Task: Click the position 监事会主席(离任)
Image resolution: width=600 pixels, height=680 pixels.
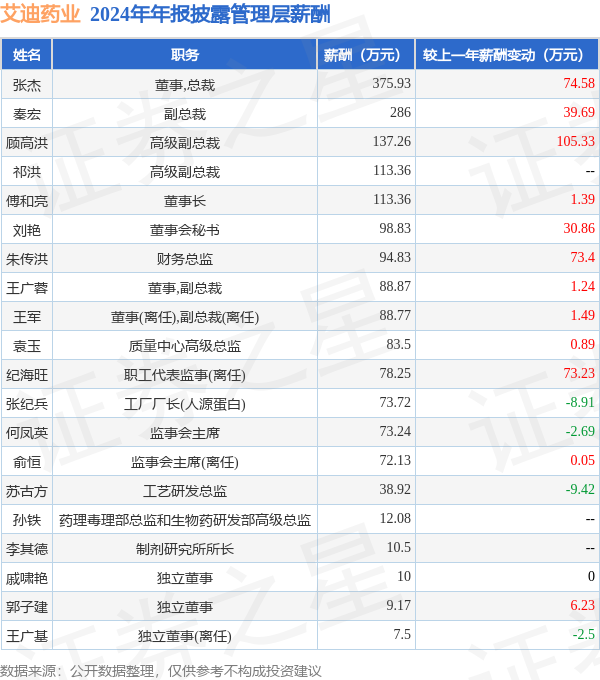Action: 185,462
